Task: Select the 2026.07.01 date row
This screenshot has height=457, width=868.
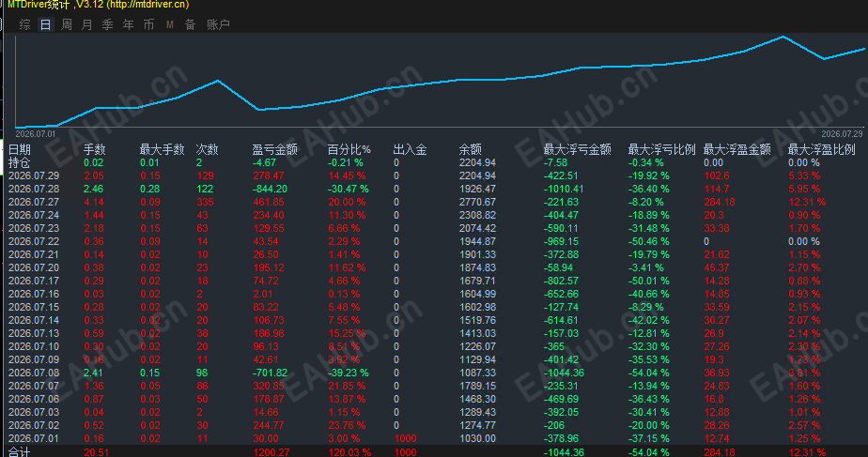Action: pyautogui.click(x=34, y=439)
